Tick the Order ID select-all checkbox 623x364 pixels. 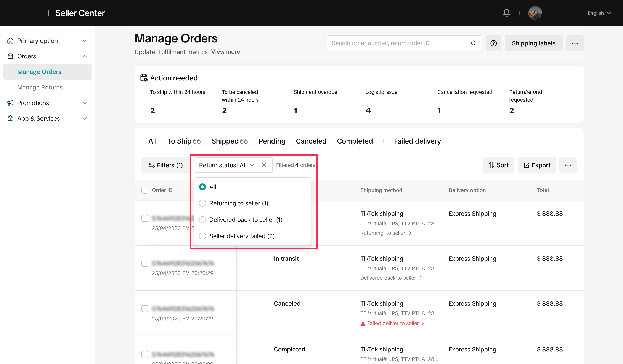[145, 190]
